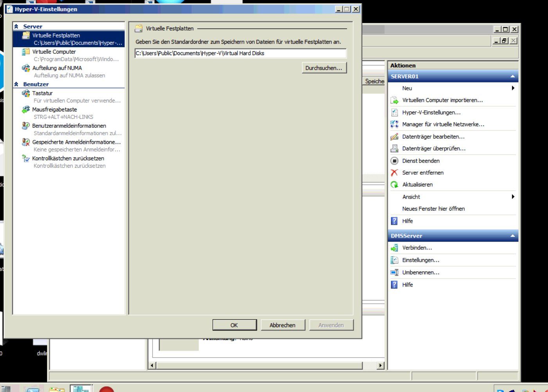Click the yellow folder icon in the taskbar
Screen dimensions: 548x392
coord(57,389)
